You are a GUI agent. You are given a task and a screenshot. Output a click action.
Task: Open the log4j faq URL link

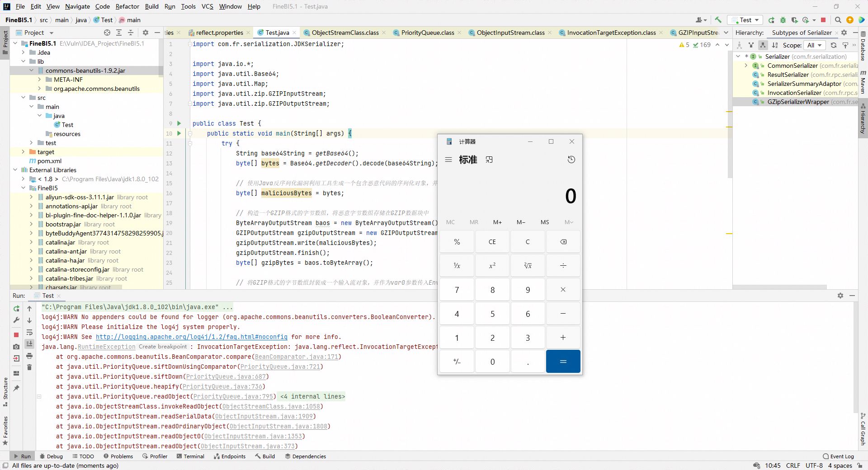[x=191, y=337]
